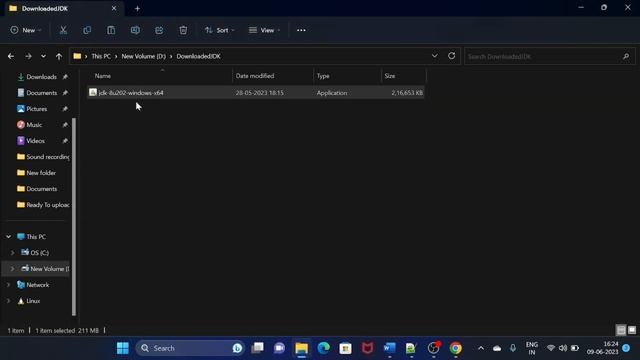This screenshot has width=640, height=360.
Task: Switch to details view layout icon
Action: pos(621,330)
